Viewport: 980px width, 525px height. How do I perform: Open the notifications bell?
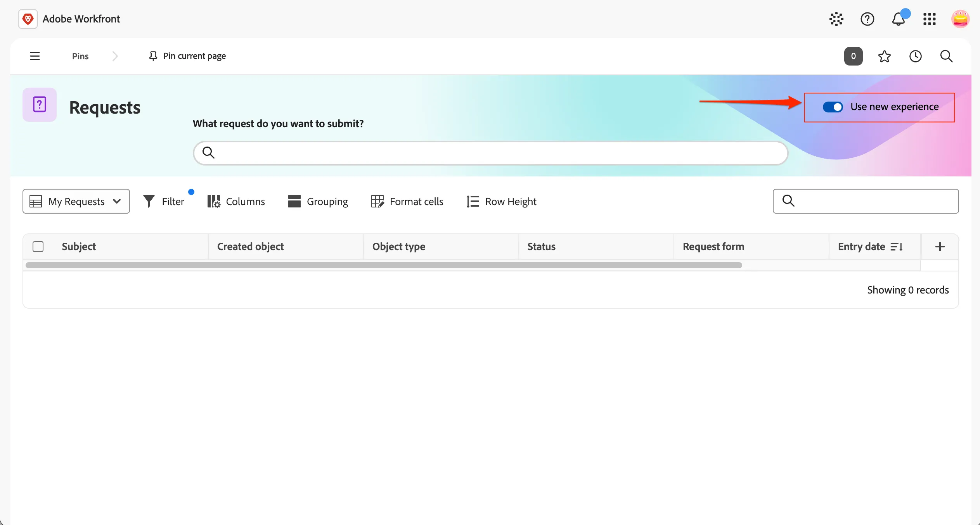898,19
